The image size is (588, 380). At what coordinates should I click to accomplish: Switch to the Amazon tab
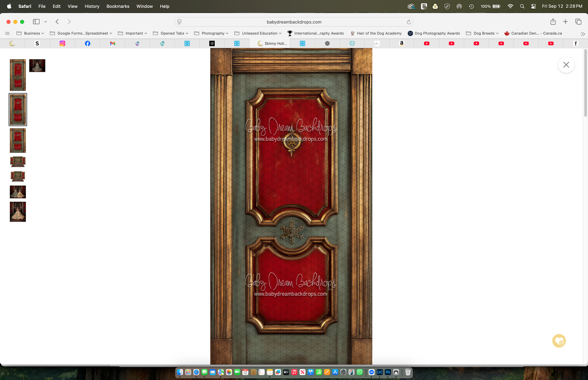(401, 43)
